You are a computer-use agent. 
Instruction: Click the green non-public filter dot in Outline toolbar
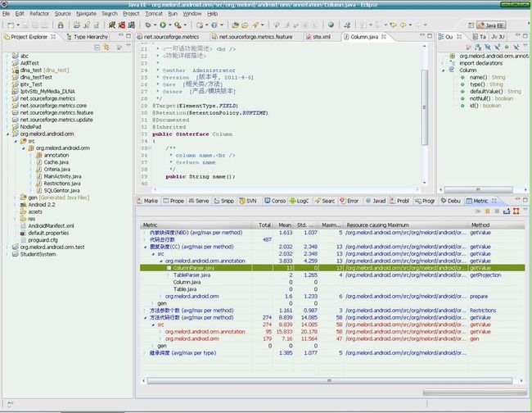tap(507, 48)
